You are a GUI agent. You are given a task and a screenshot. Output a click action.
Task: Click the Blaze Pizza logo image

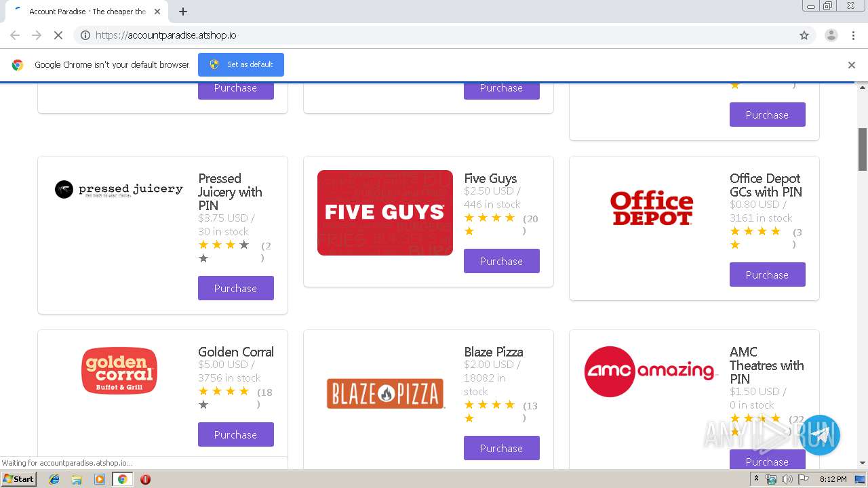385,393
